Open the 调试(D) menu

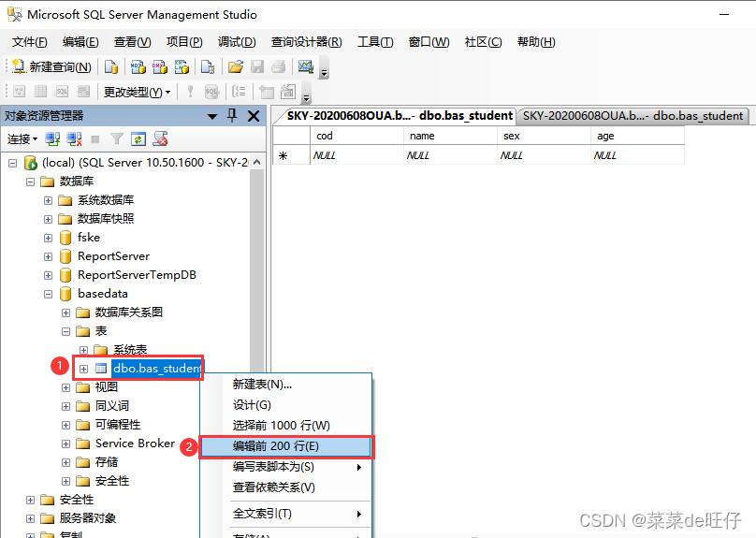pyautogui.click(x=236, y=42)
